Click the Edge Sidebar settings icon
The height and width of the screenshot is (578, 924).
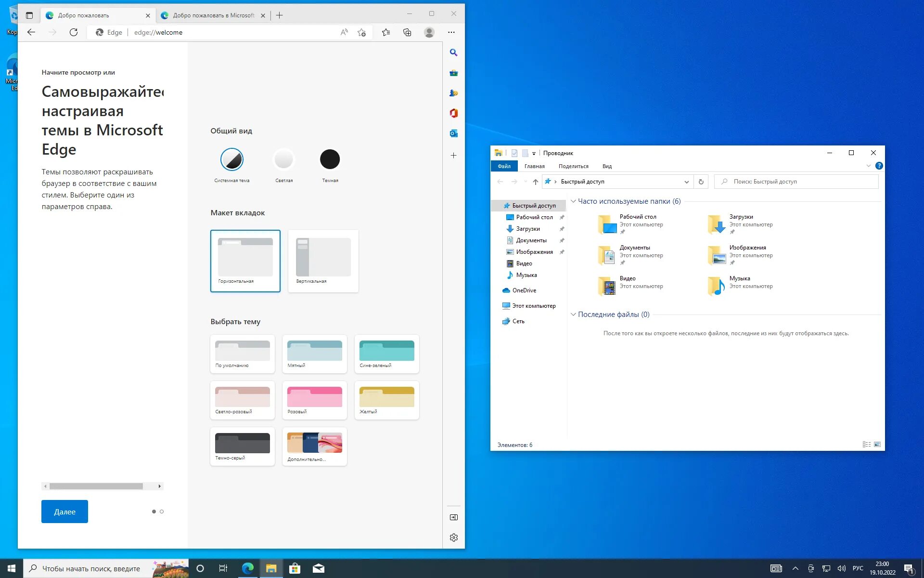(x=454, y=538)
